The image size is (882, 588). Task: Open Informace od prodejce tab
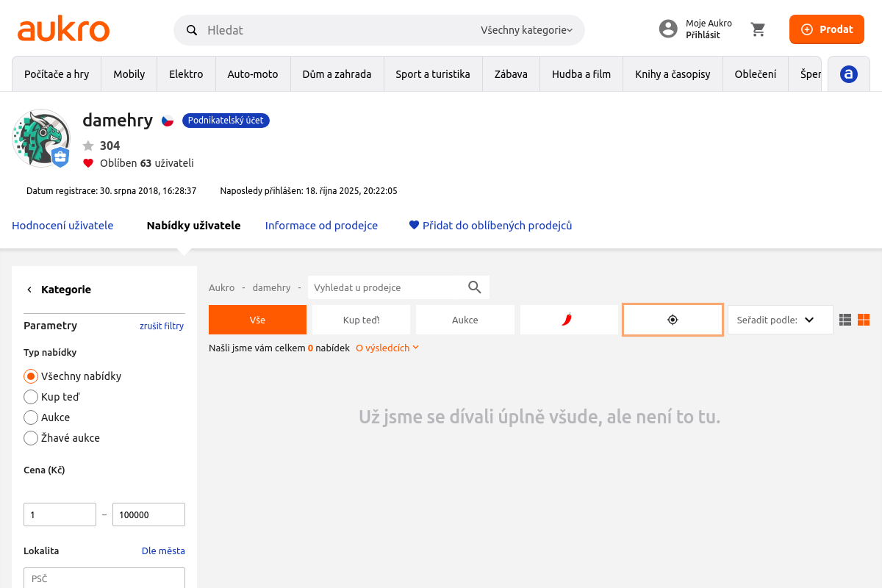click(321, 226)
